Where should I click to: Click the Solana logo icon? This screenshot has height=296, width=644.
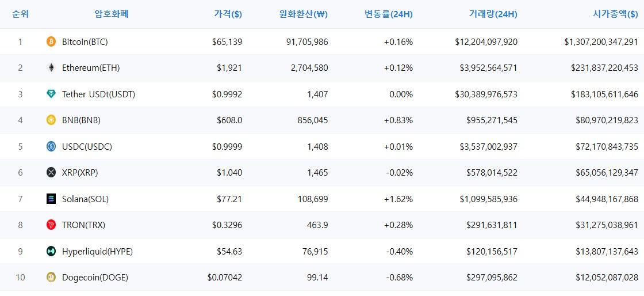(51, 199)
